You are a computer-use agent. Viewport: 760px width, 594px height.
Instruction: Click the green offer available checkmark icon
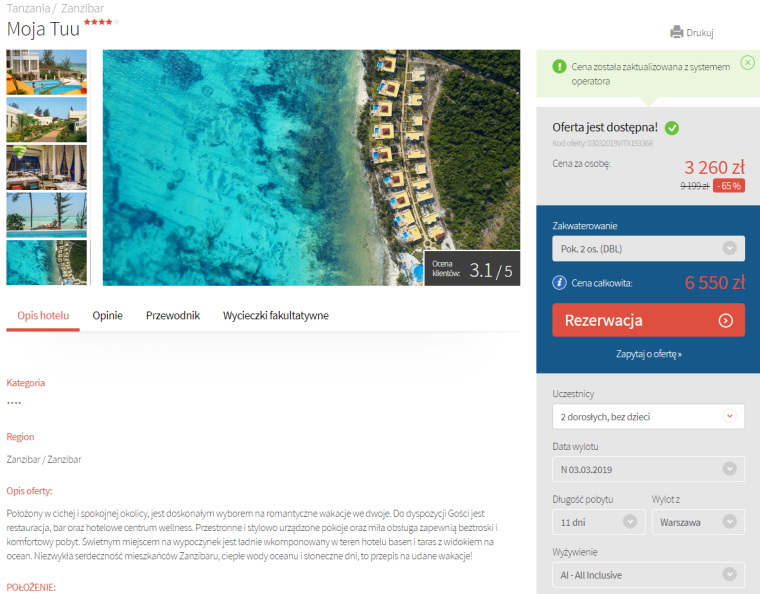(672, 128)
